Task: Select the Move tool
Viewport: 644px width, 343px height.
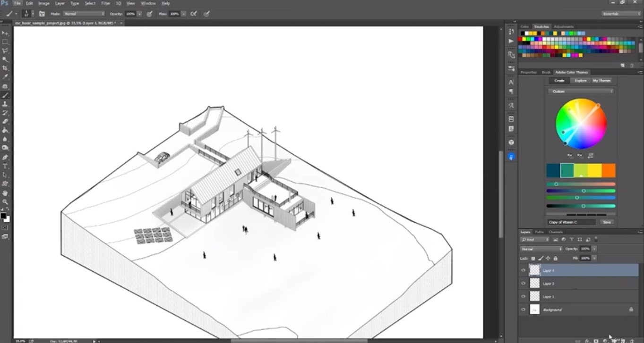Action: (x=5, y=33)
